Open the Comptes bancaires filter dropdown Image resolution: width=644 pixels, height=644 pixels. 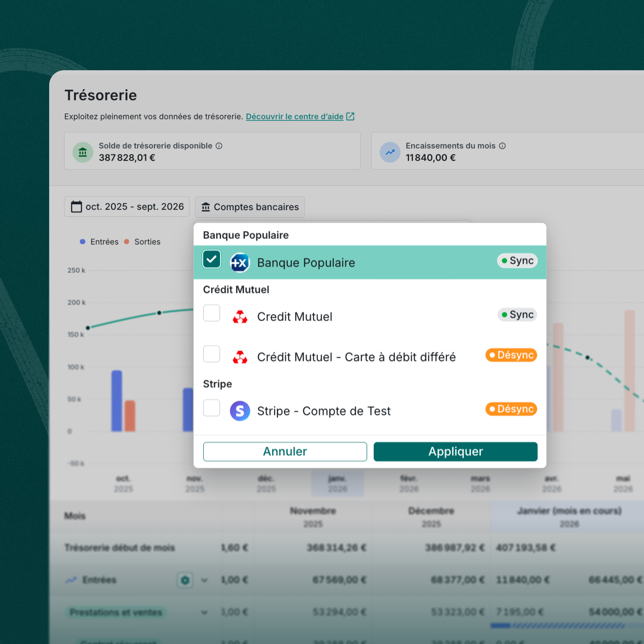coord(250,207)
